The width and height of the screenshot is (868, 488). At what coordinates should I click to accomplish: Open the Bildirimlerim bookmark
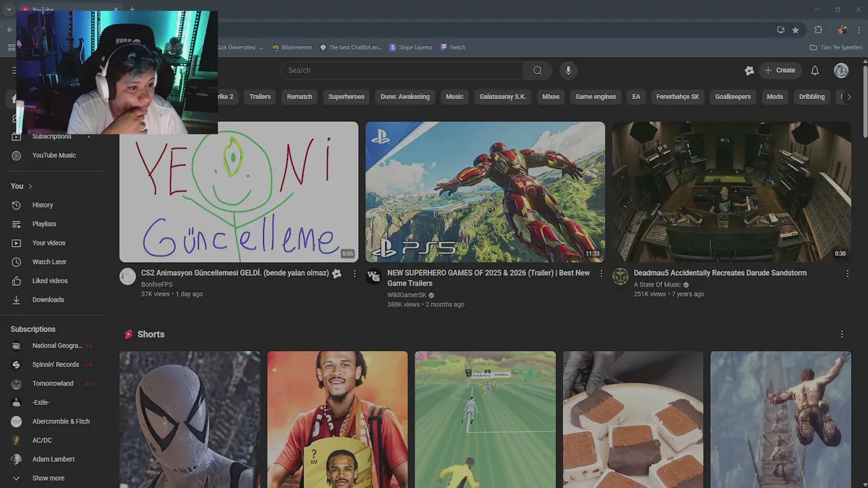292,47
